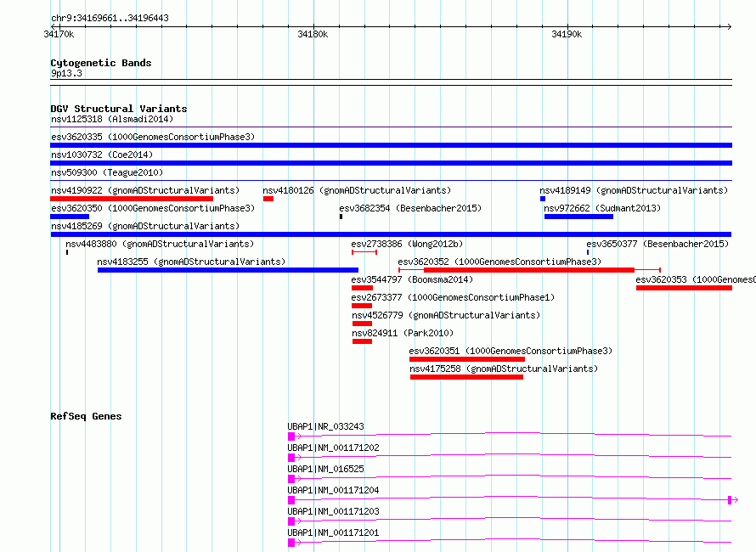Click esv3620350 1000Genomes label
Screen dimensions: 756x552
click(x=153, y=208)
